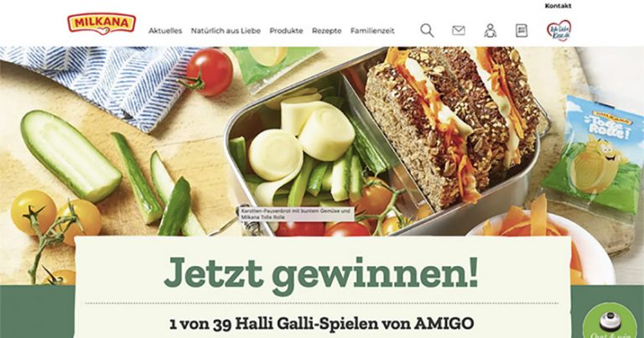
Task: Open the Aktuelles menu item
Action: click(165, 31)
